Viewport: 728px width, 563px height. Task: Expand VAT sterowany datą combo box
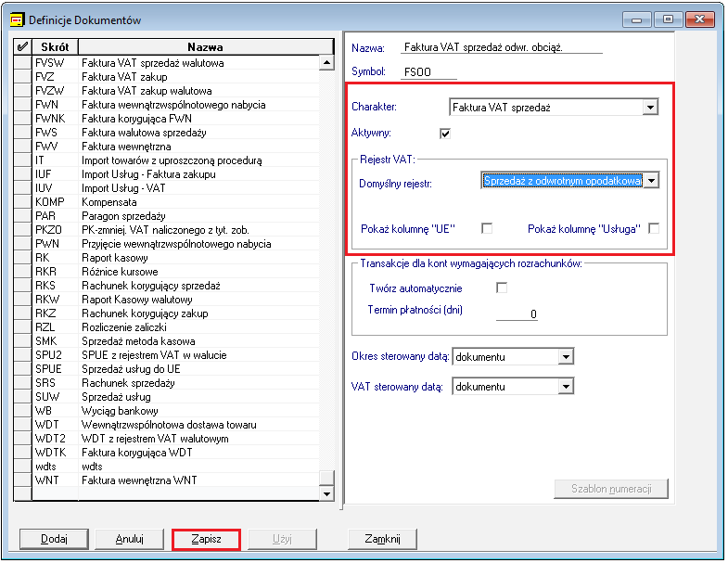[566, 387]
